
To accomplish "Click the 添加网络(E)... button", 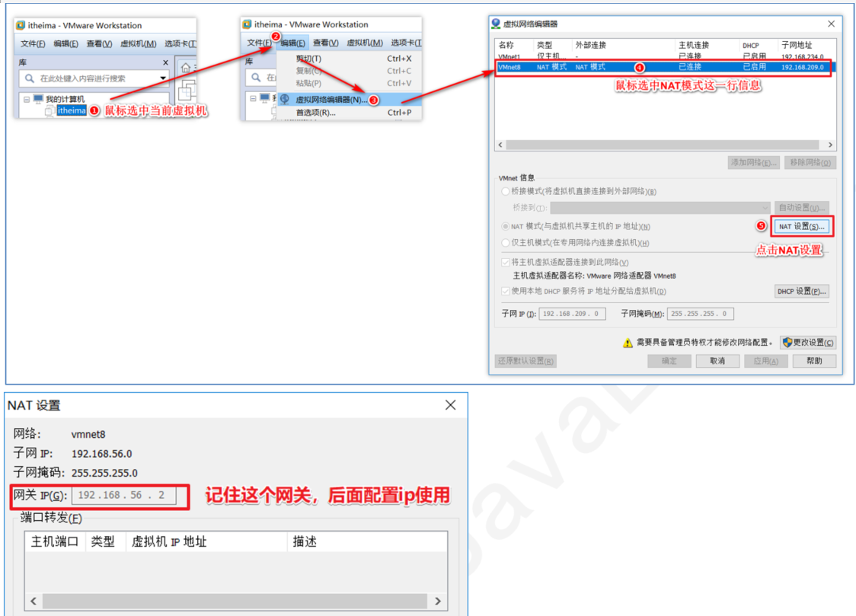I will coord(753,163).
